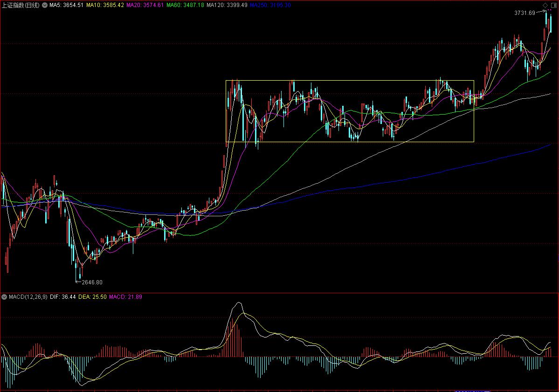
Task: Click the yellow DEA value label
Action: coord(92,297)
